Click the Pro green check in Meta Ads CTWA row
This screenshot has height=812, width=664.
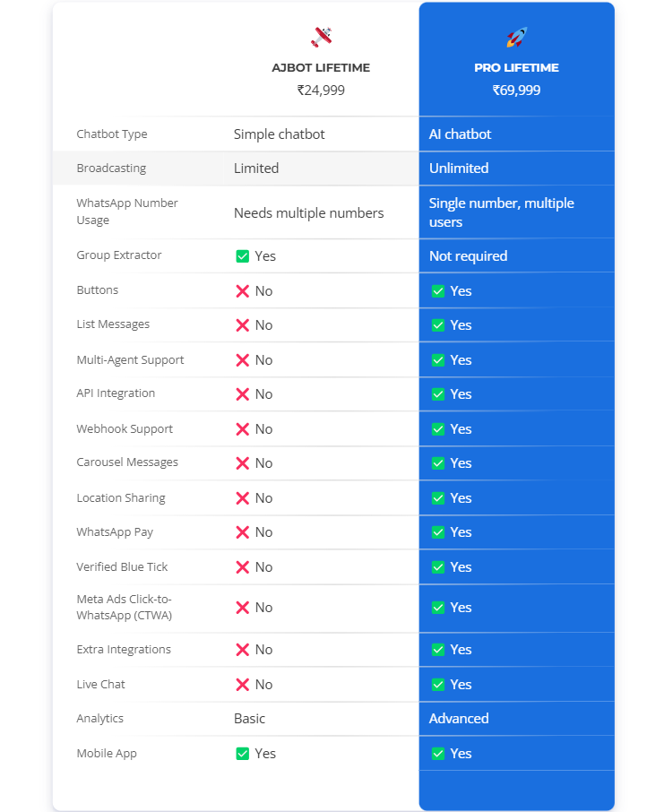(x=438, y=608)
